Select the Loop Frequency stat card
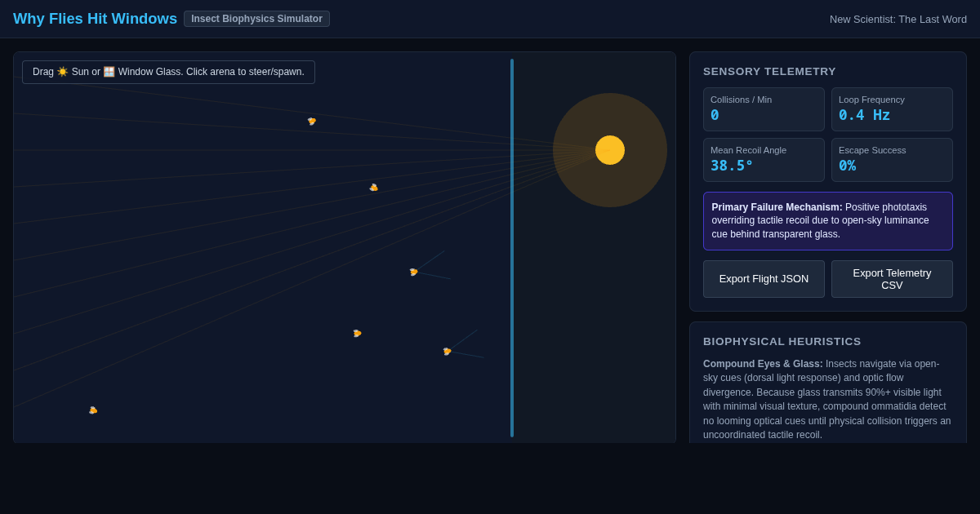This screenshot has width=980, height=514. (x=892, y=109)
